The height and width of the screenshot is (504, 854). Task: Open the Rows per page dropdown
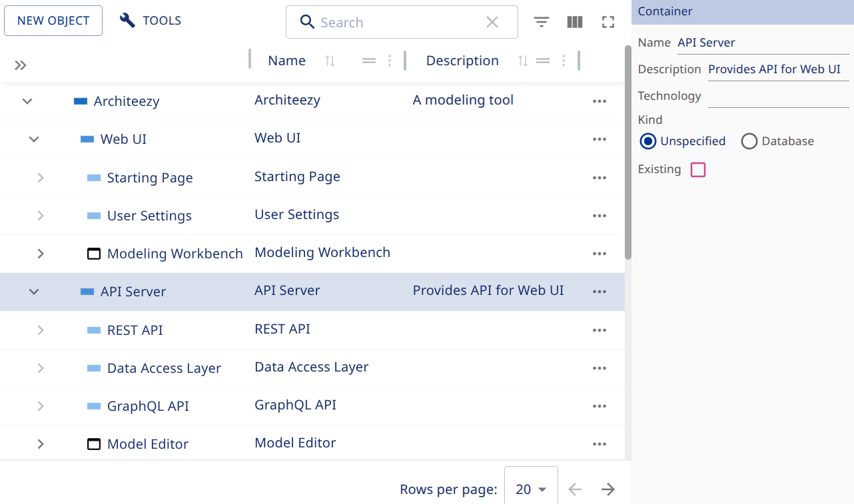pyautogui.click(x=531, y=489)
